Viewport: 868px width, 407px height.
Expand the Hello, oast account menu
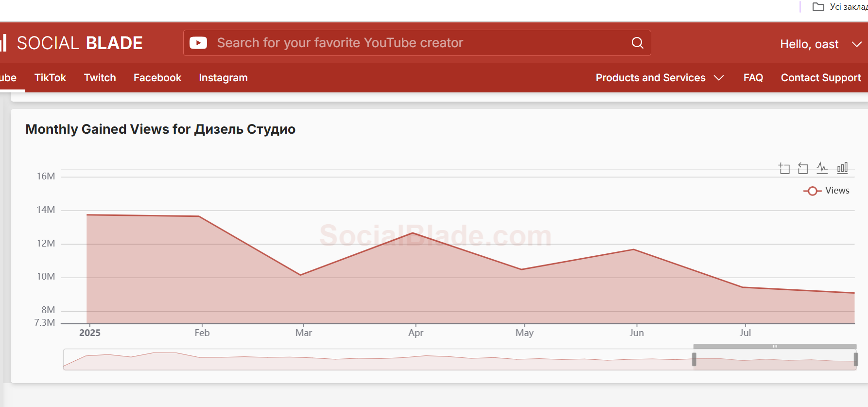click(x=820, y=44)
